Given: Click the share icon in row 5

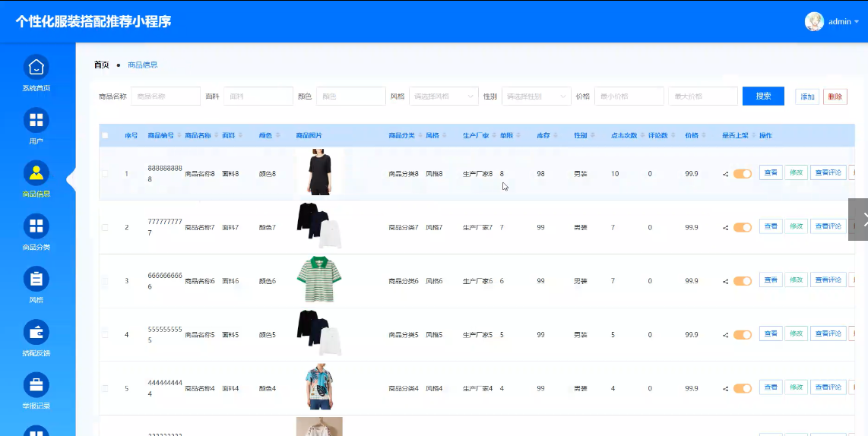Looking at the screenshot, I should click(x=726, y=388).
